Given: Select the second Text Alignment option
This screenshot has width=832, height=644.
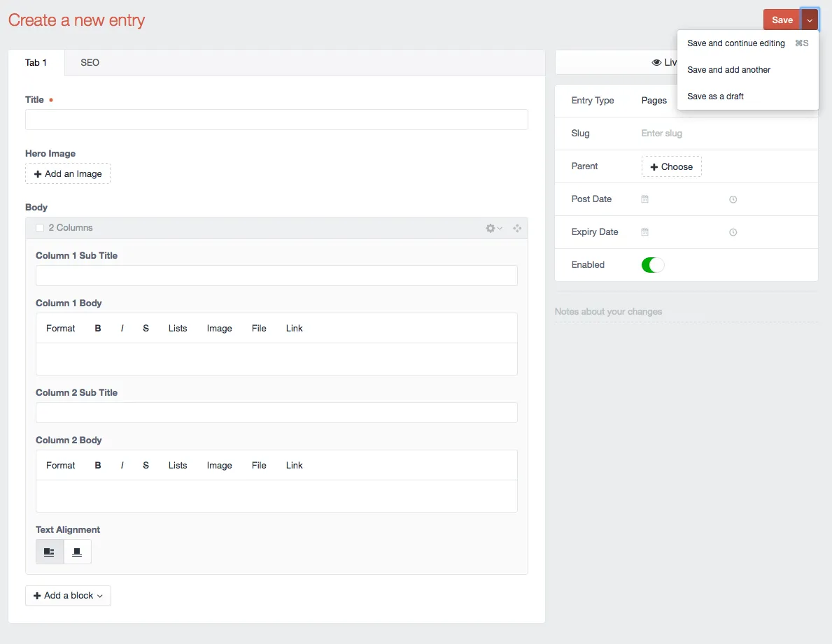Looking at the screenshot, I should click(x=77, y=552).
